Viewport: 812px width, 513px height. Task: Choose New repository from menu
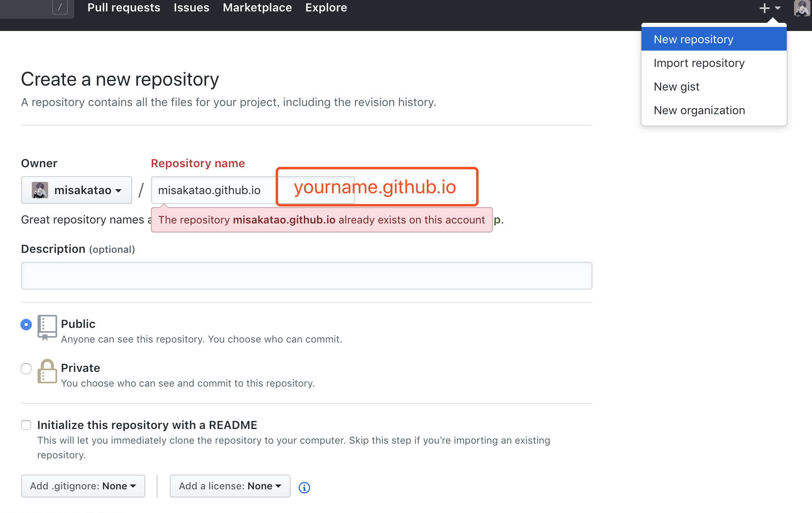(x=693, y=39)
